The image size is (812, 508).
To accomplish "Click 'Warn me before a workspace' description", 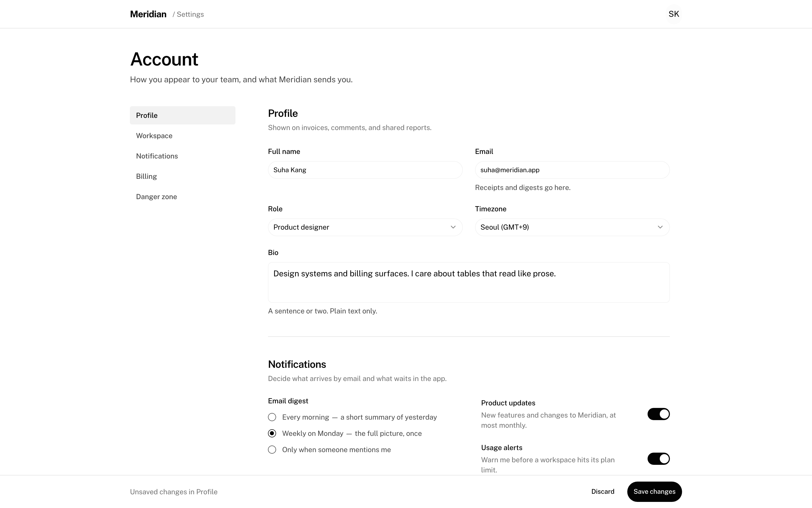I will click(548, 465).
